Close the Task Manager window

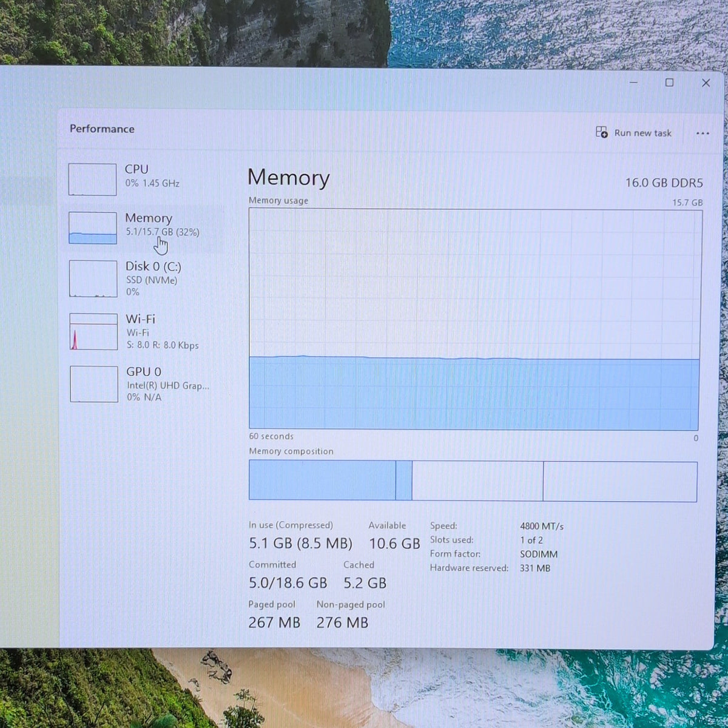706,83
